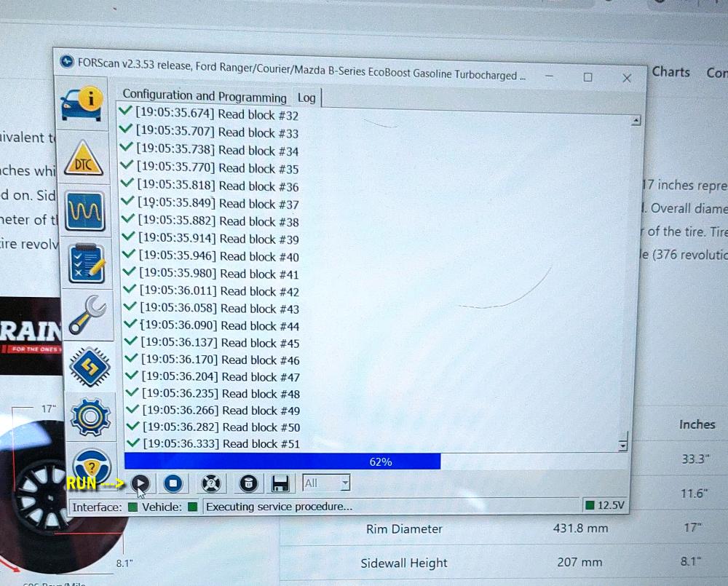The image size is (728, 586).
Task: Open the wrench service procedures section
Action: (x=89, y=314)
